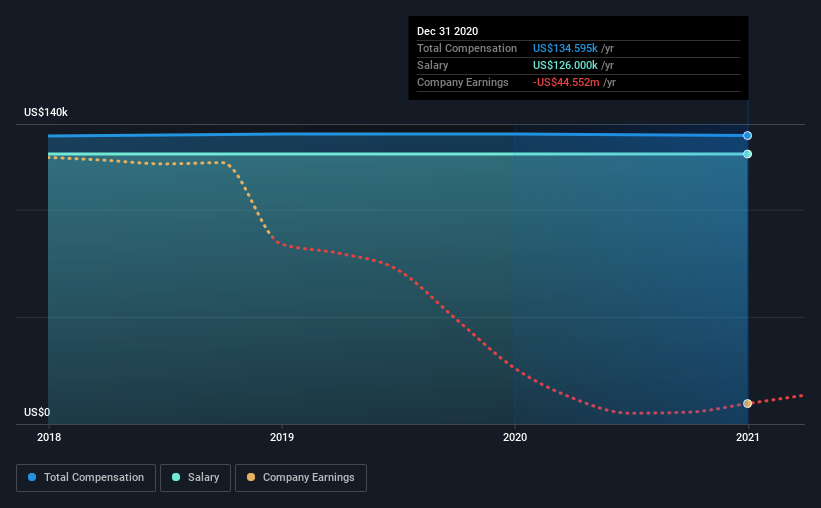
Task: Click the 2019 axis label
Action: click(x=282, y=437)
